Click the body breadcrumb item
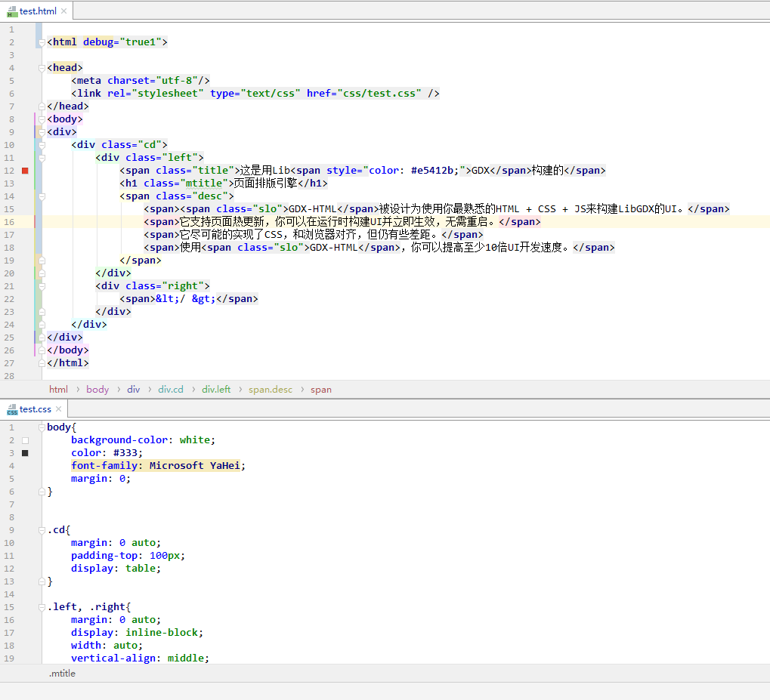This screenshot has width=770, height=700. [x=97, y=390]
